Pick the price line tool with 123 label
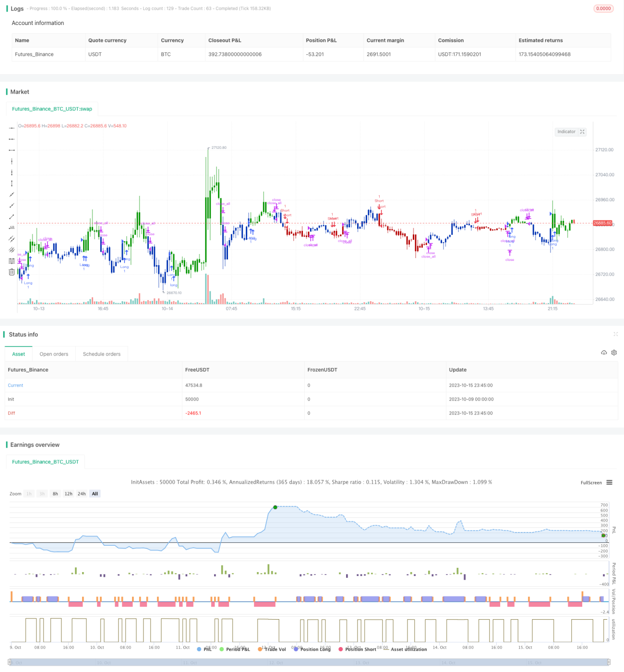Viewport: 624px width, 672px height. (x=12, y=227)
